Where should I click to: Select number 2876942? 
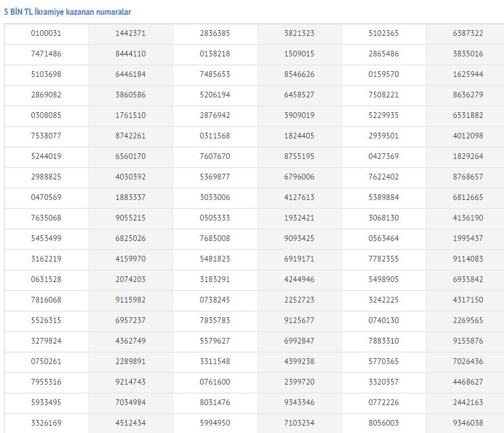coord(215,115)
